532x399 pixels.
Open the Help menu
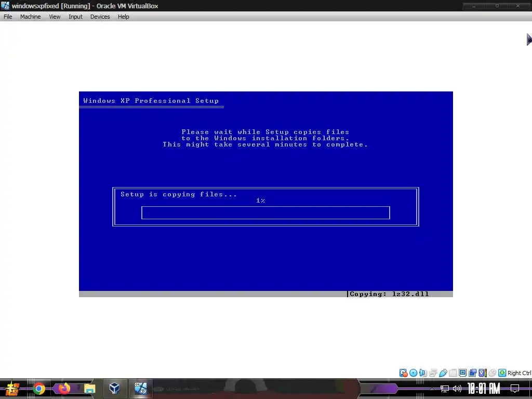[x=124, y=17]
